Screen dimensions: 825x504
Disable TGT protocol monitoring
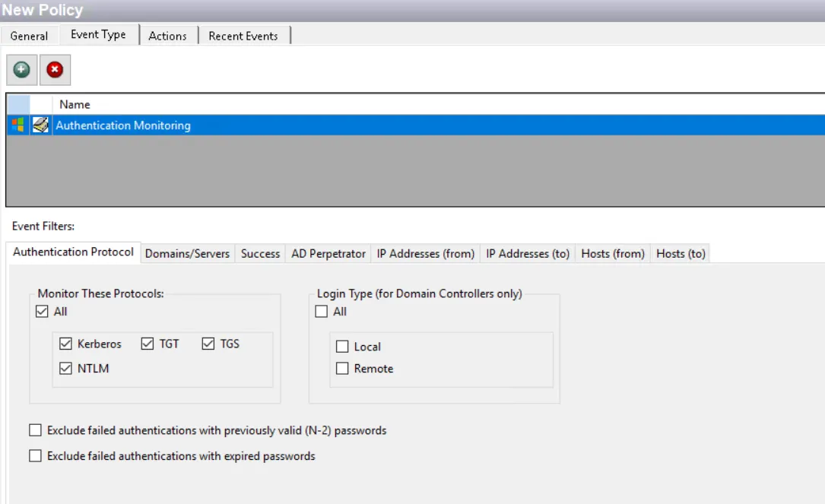(x=147, y=344)
